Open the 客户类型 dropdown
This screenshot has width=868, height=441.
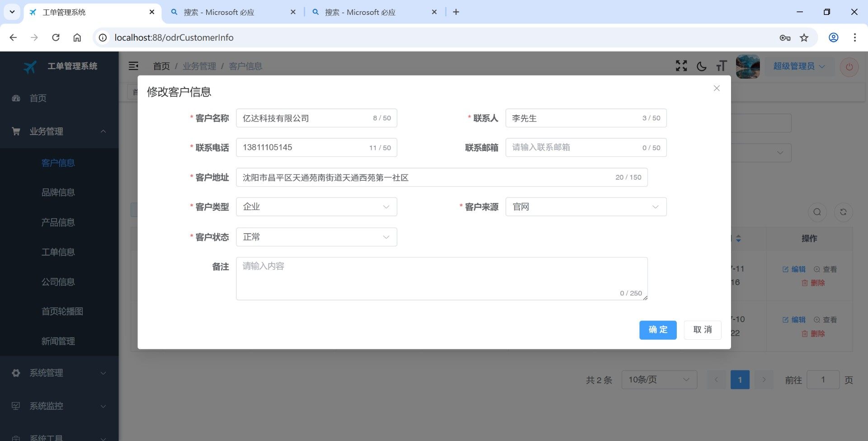click(316, 207)
